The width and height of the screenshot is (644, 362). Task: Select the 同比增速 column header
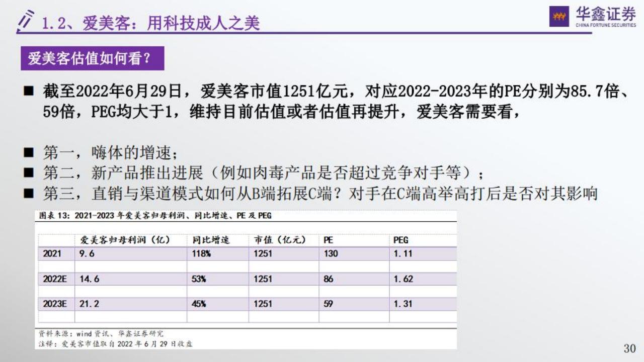click(x=210, y=240)
